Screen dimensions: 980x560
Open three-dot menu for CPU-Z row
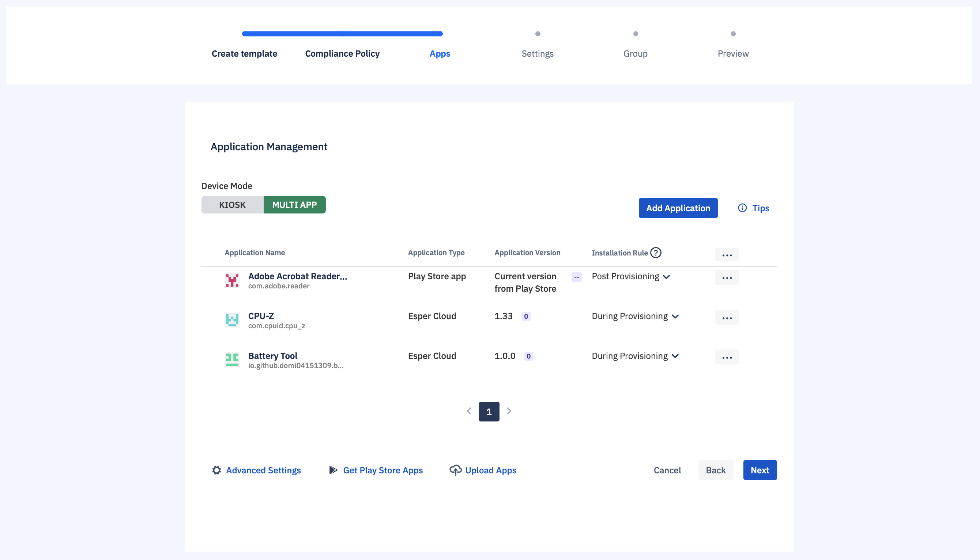tap(727, 317)
